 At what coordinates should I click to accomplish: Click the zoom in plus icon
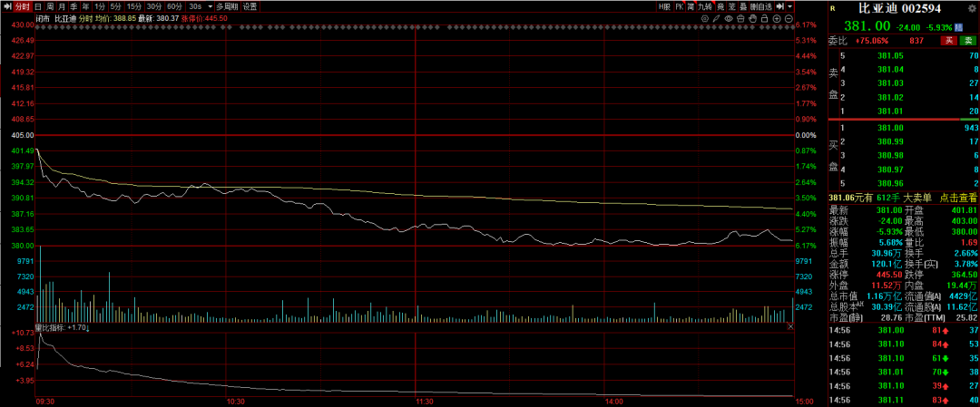(x=776, y=19)
